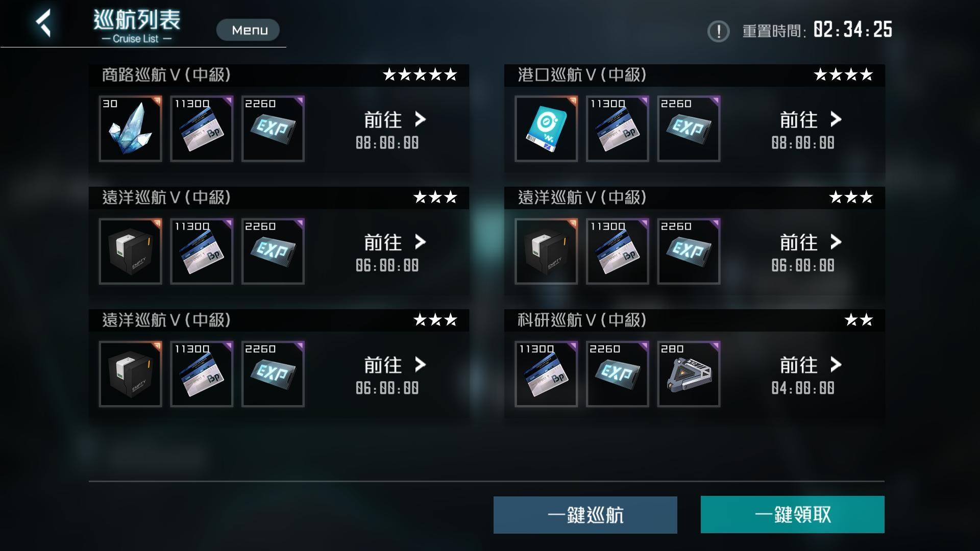Click EXP reward icon in 科研巡航
The height and width of the screenshot is (551, 980).
click(617, 374)
